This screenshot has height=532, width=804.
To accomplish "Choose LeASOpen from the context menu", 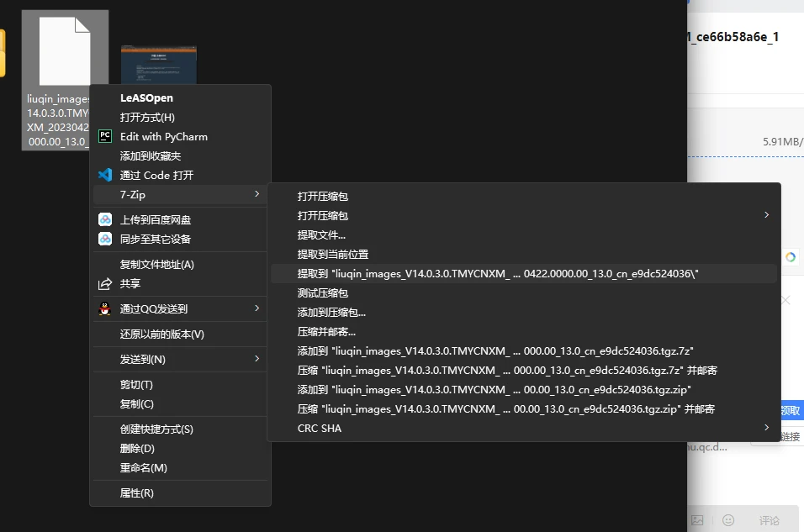I will point(180,97).
